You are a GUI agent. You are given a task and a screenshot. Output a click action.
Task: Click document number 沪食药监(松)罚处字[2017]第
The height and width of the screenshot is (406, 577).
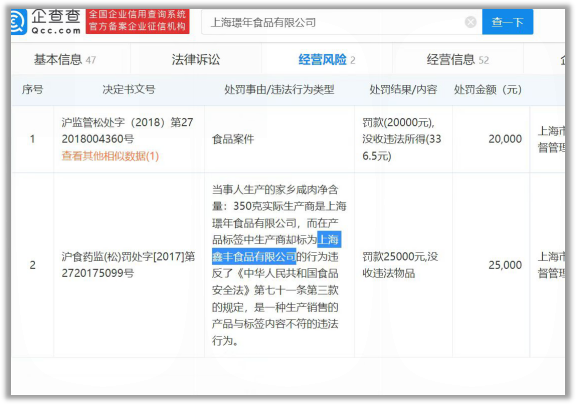[128, 257]
